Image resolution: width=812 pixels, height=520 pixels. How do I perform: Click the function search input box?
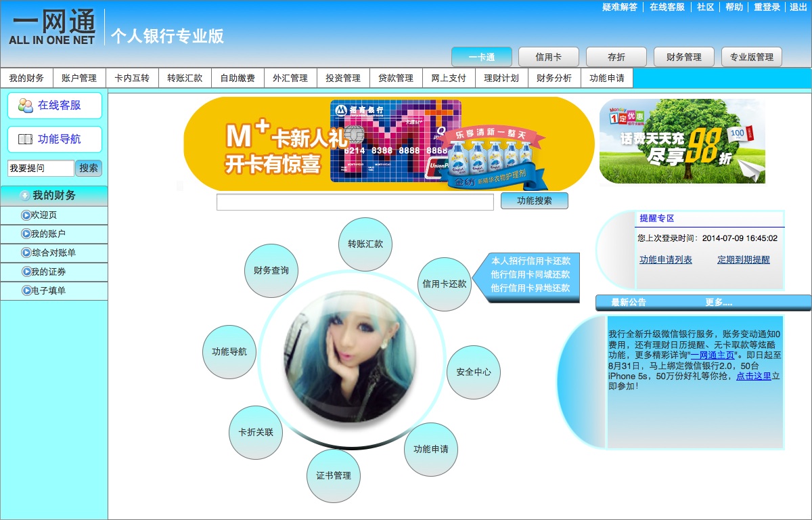pyautogui.click(x=355, y=202)
